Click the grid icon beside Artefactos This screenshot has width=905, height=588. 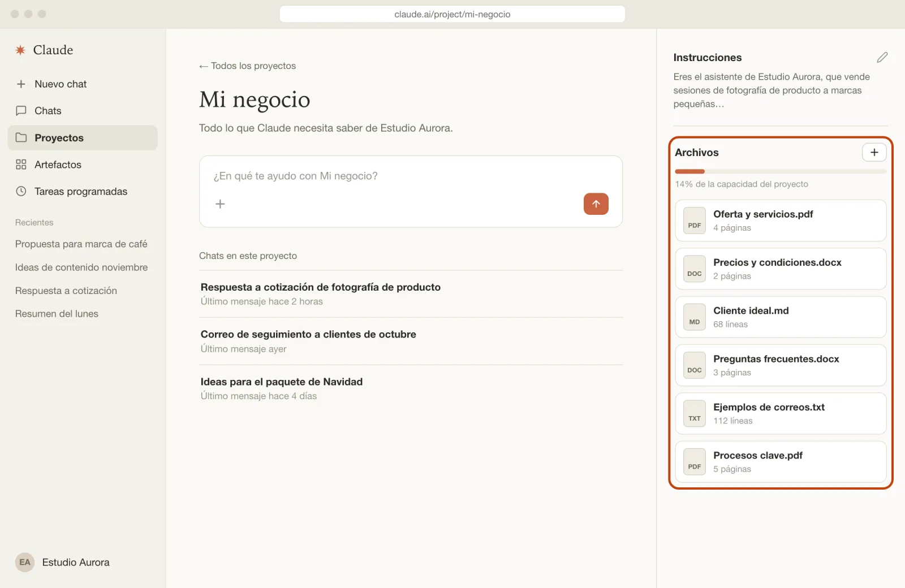tap(21, 165)
